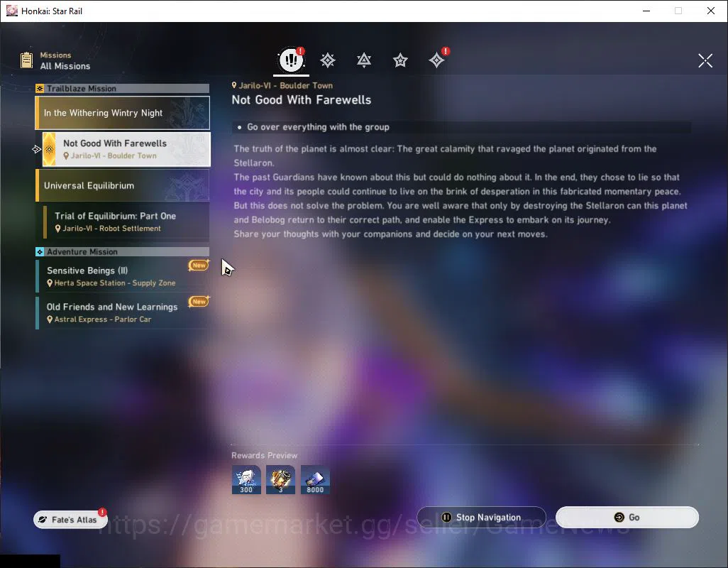Minimize the Honkai: Star Rail window
728x568 pixels.
pyautogui.click(x=646, y=11)
